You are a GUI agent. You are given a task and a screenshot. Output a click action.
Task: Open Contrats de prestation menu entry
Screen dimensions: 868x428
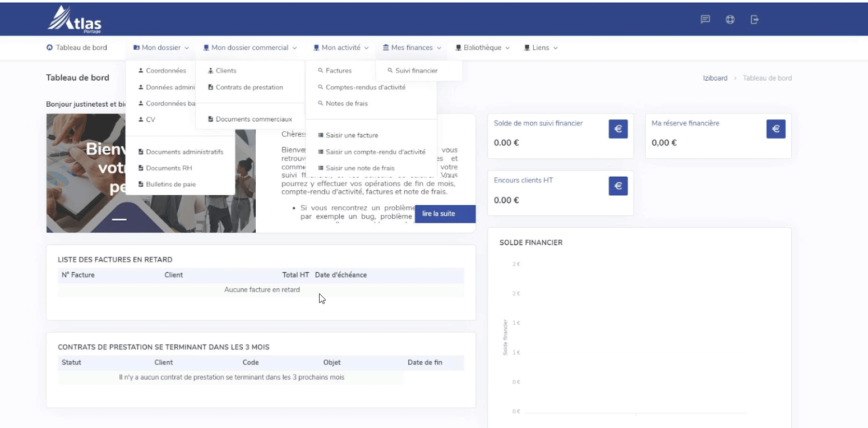[245, 88]
